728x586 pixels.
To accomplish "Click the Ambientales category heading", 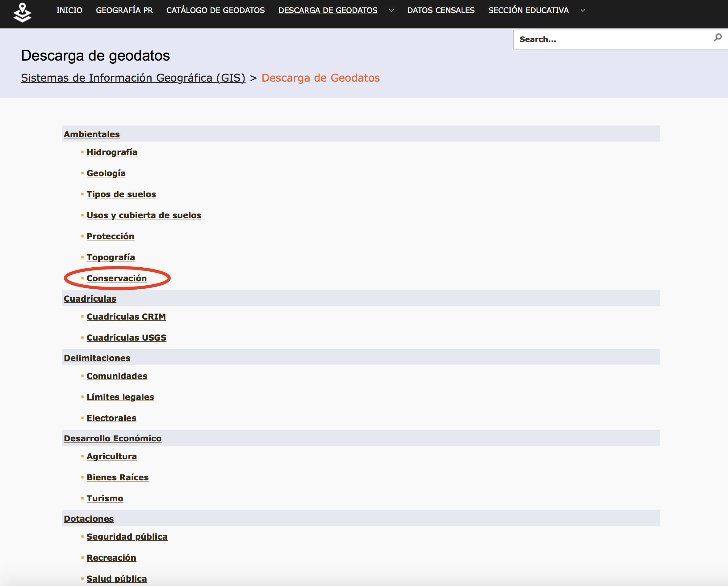I will [91, 134].
